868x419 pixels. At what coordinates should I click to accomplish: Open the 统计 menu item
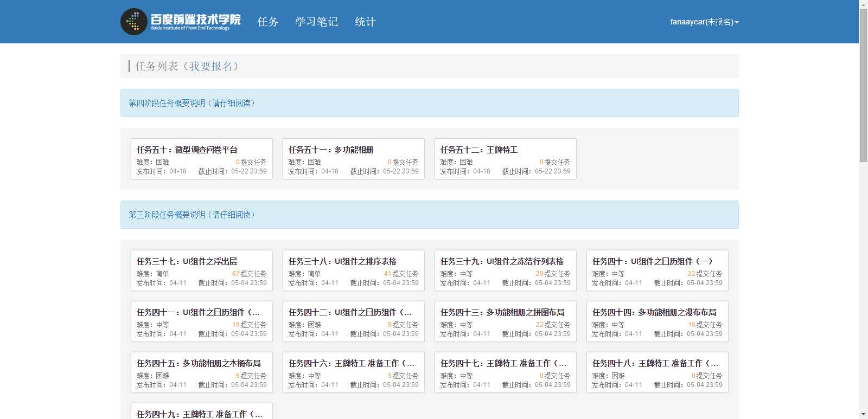click(x=365, y=22)
